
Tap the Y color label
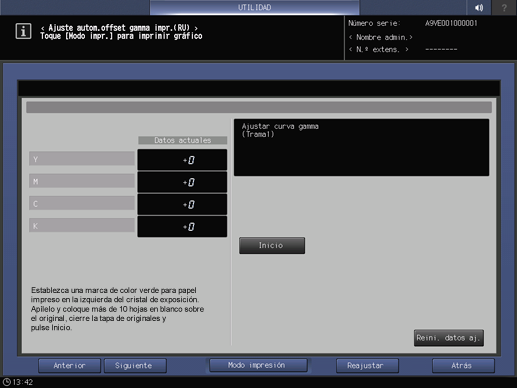[82, 159]
